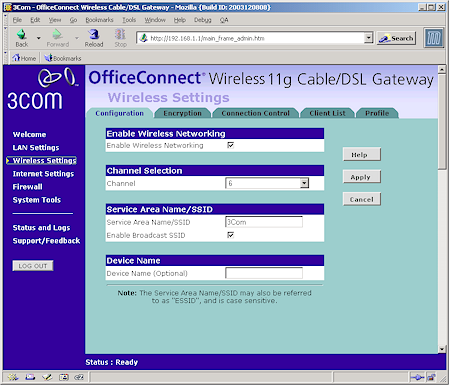Click the security lock status icon
Image resolution: width=450 pixels, height=386 pixels.
pos(431,377)
